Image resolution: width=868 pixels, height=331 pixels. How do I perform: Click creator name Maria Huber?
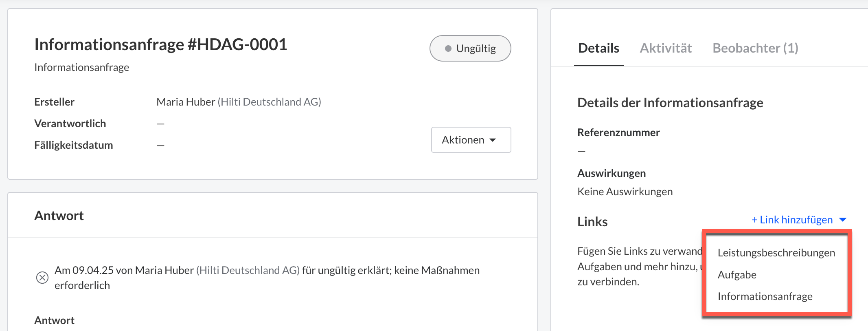[186, 102]
